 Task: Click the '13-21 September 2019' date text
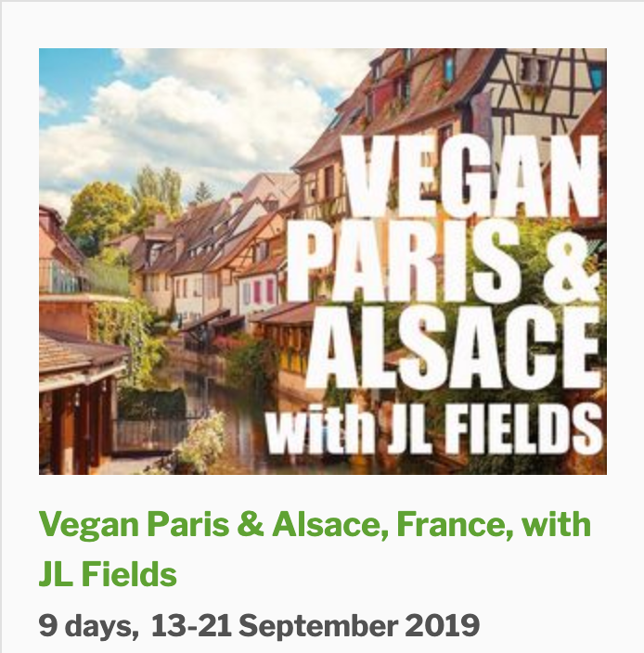[x=315, y=625]
